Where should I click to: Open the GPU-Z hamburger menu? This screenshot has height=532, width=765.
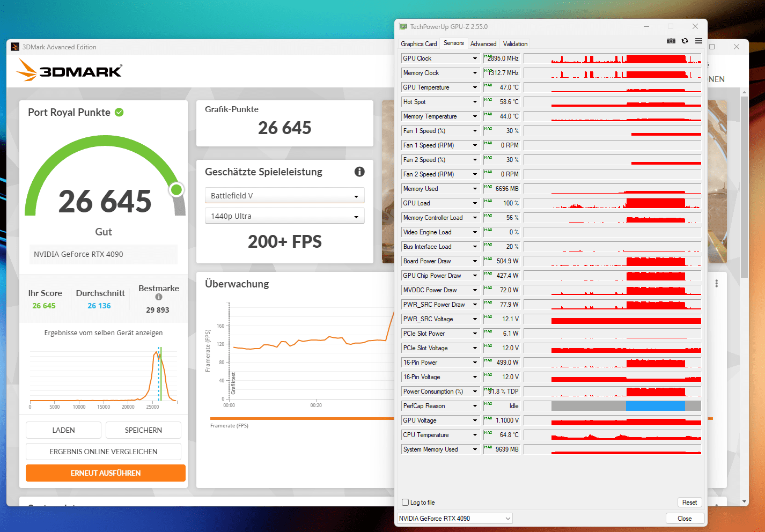tap(698, 41)
